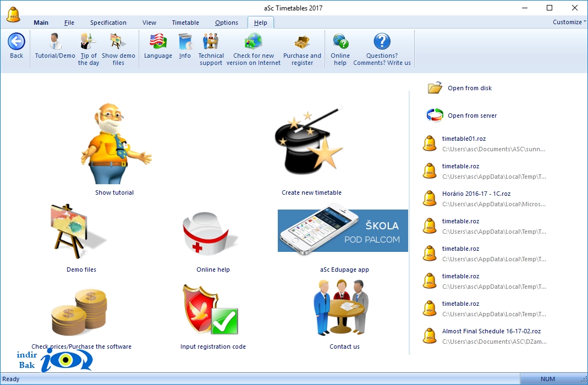Change the Language setting
The image size is (588, 385).
[x=158, y=46]
